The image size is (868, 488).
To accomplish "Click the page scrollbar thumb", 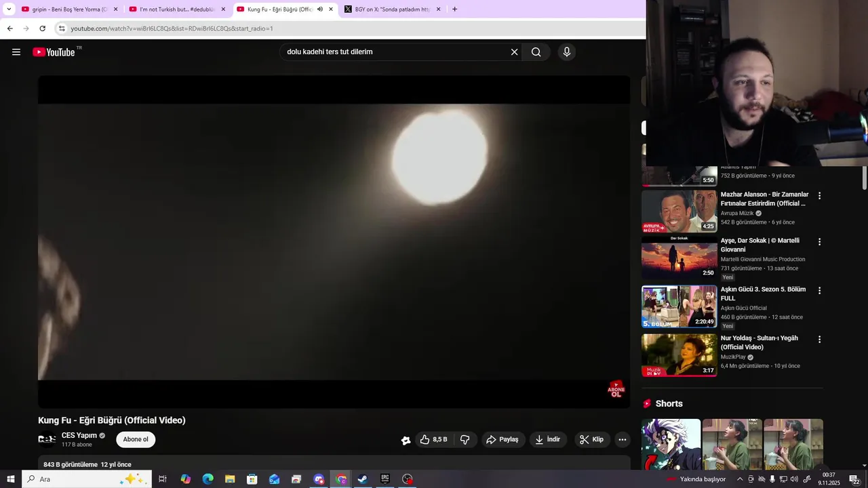I will pyautogui.click(x=864, y=178).
